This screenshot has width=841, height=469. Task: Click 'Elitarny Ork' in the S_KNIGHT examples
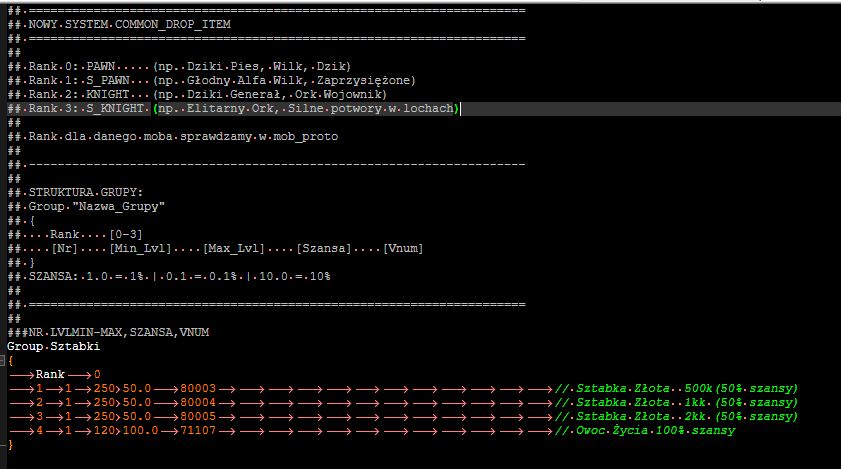[x=230, y=108]
